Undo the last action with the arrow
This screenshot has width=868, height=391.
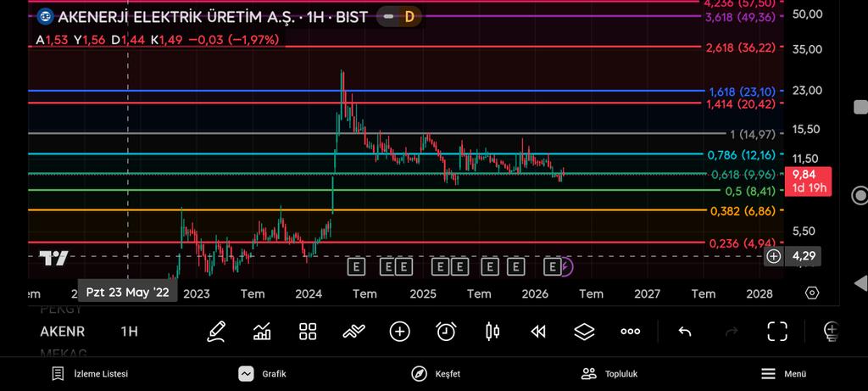point(685,331)
